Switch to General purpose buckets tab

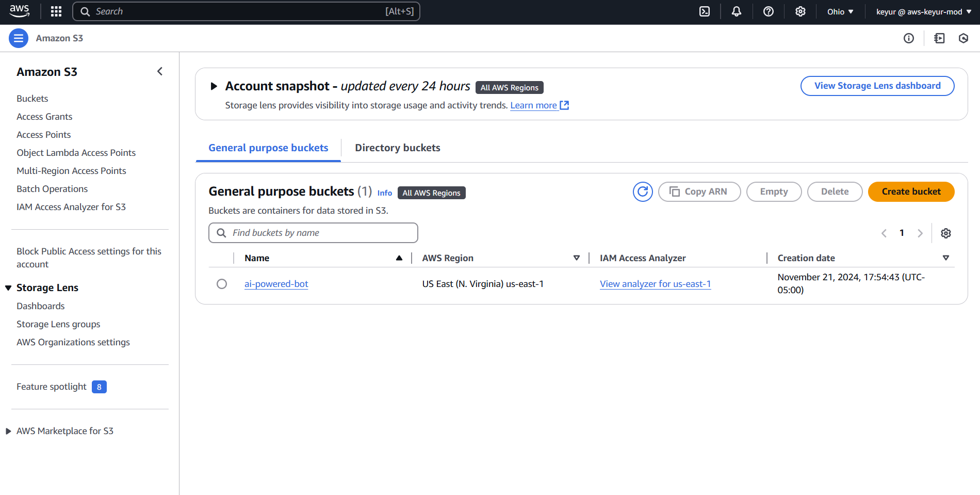click(268, 148)
